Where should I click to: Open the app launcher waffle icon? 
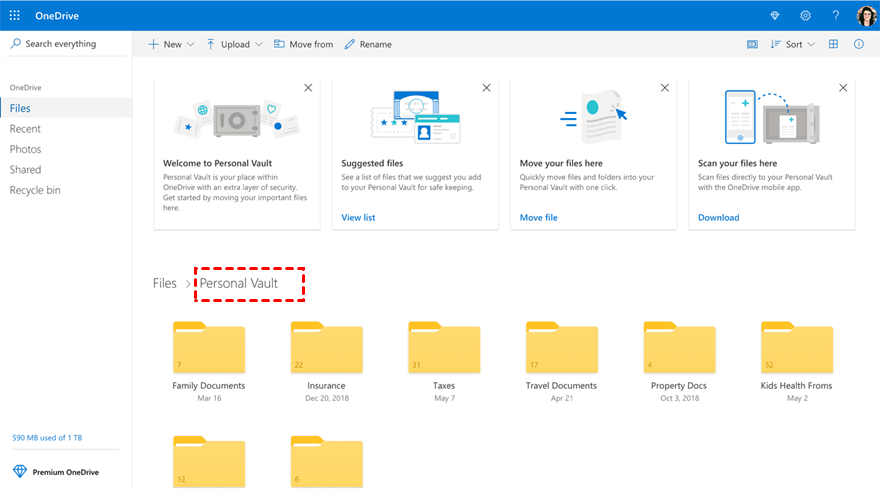tap(15, 15)
